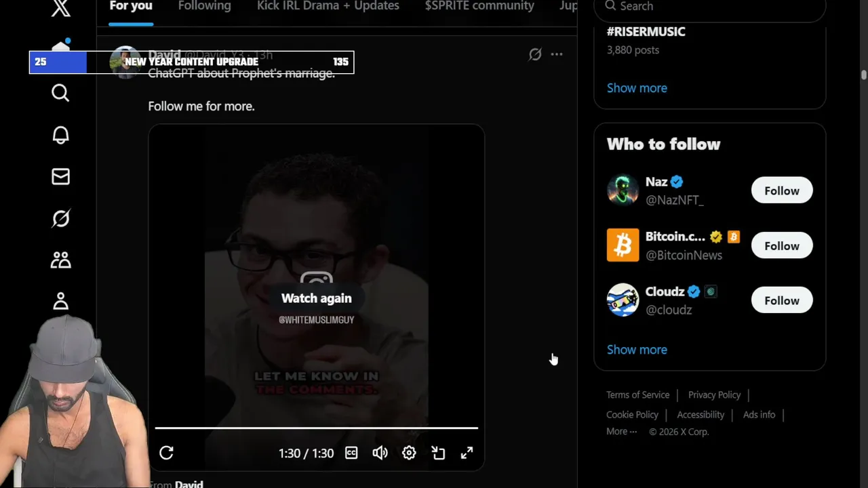The height and width of the screenshot is (488, 868).
Task: Mute the video sound
Action: tap(380, 453)
